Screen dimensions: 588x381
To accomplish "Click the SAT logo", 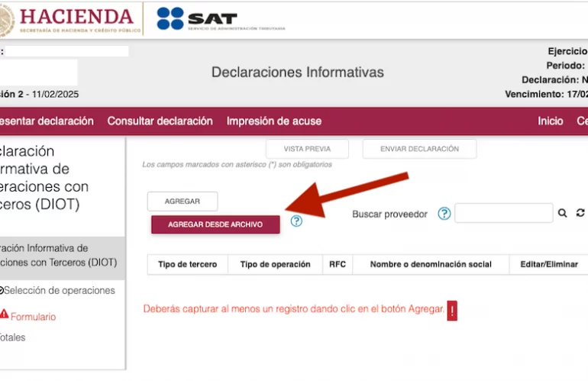I will [221, 19].
